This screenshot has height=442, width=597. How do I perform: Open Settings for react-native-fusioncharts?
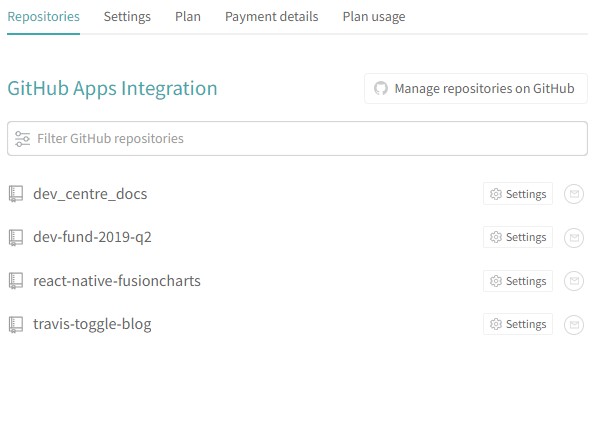[x=518, y=281]
